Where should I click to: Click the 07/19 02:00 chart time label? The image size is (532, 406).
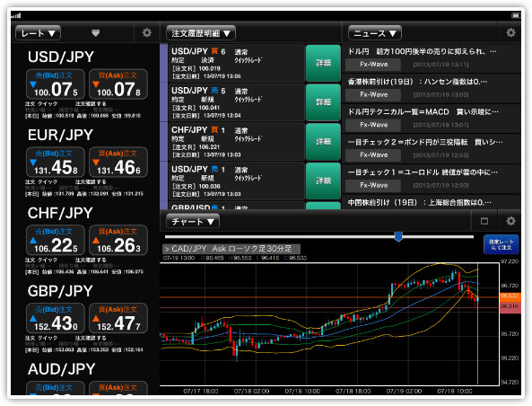[404, 391]
